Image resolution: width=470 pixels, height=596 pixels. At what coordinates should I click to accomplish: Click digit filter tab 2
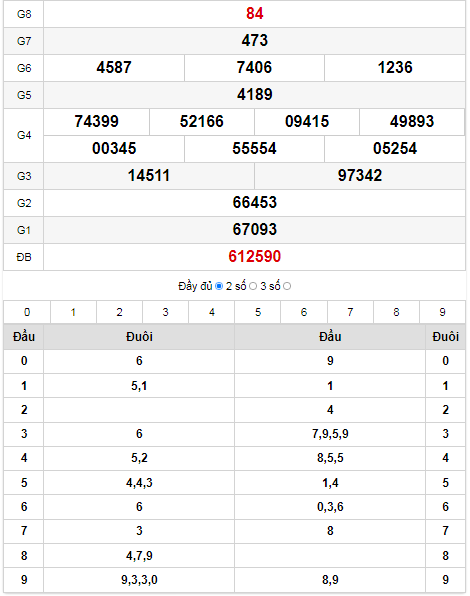tap(119, 312)
